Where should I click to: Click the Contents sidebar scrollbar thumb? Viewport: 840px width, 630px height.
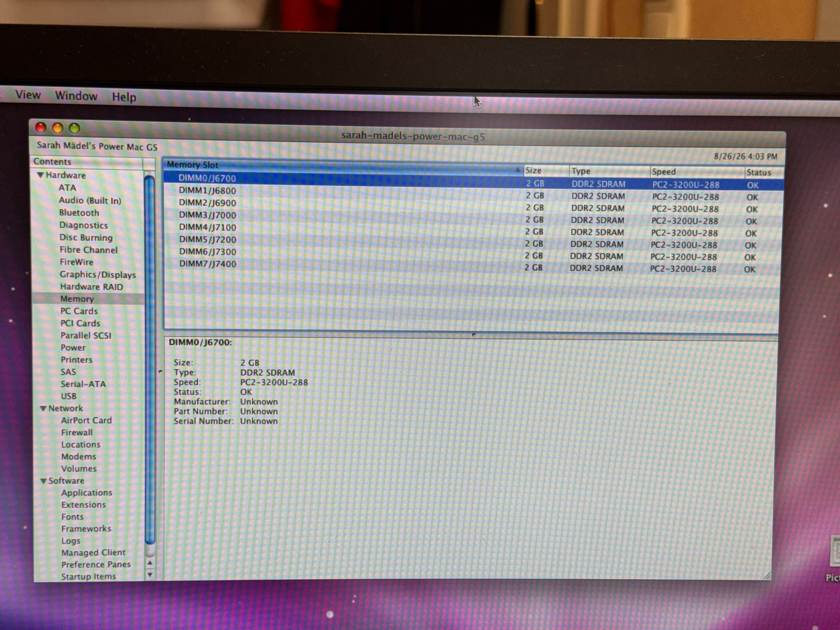pyautogui.click(x=150, y=360)
